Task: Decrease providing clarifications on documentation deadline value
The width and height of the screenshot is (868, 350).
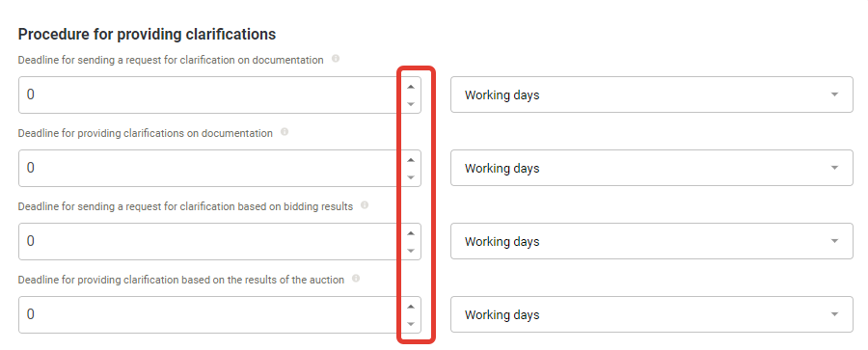Action: tap(411, 177)
